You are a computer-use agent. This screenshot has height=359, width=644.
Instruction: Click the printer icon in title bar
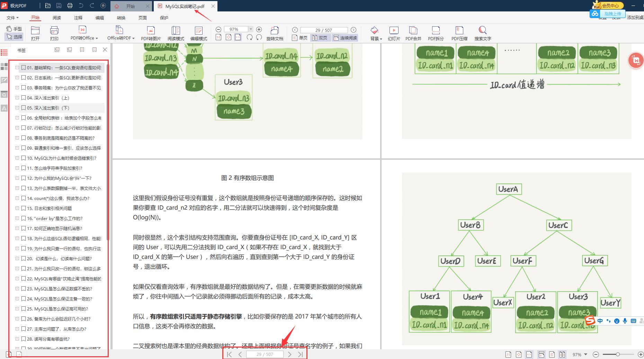(70, 6)
